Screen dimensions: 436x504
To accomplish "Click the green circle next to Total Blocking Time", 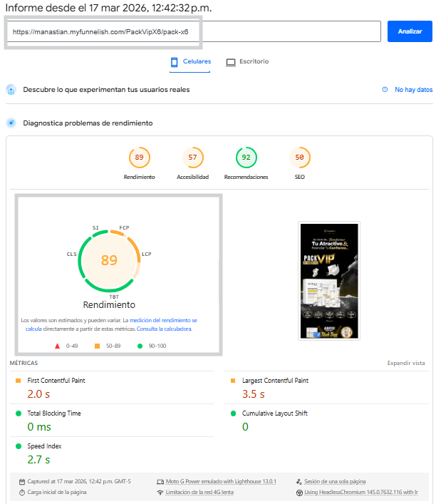I will (x=19, y=413).
